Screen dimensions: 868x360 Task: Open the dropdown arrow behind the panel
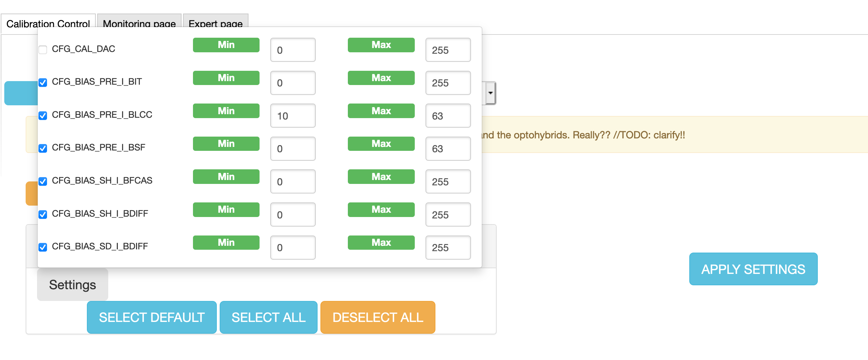490,93
